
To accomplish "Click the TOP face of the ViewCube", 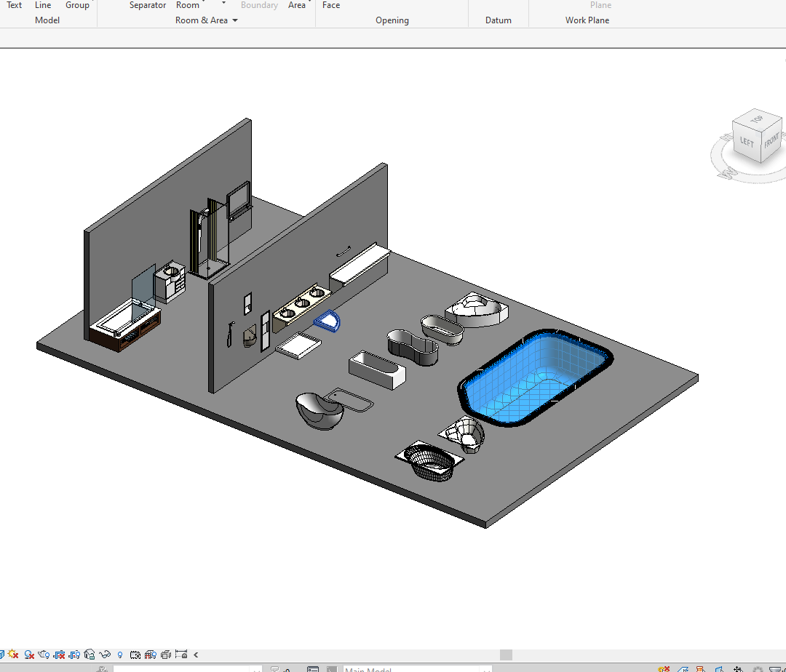I will [756, 119].
